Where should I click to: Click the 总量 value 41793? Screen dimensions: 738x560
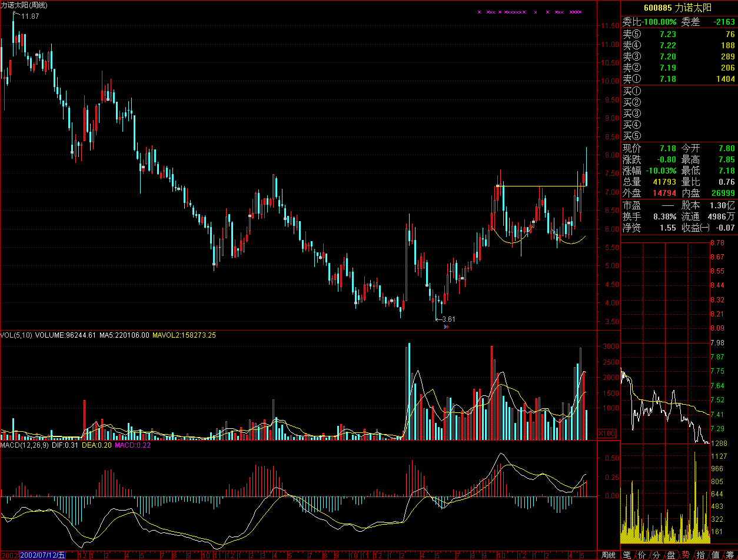tap(664, 182)
